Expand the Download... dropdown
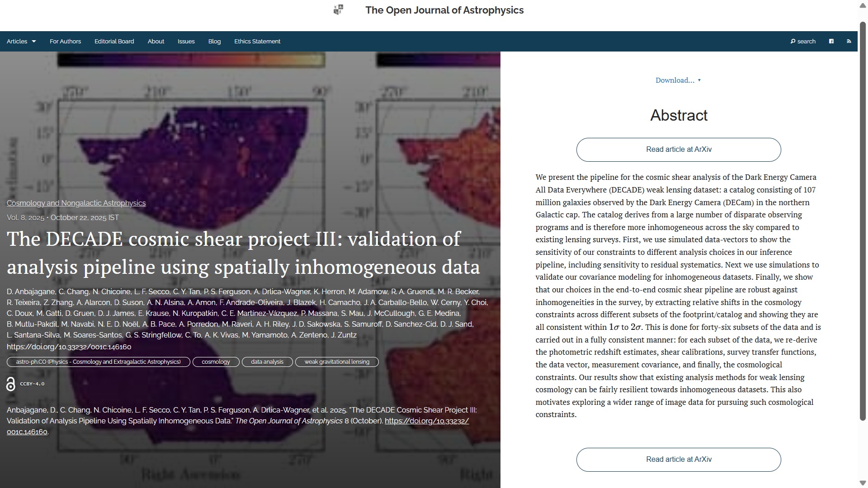Image resolution: width=868 pixels, height=488 pixels. point(678,80)
